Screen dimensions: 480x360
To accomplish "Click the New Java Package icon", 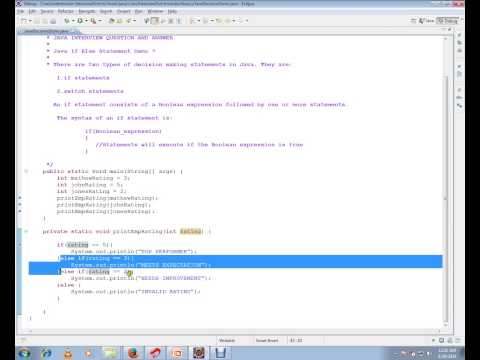I will click(112, 21).
